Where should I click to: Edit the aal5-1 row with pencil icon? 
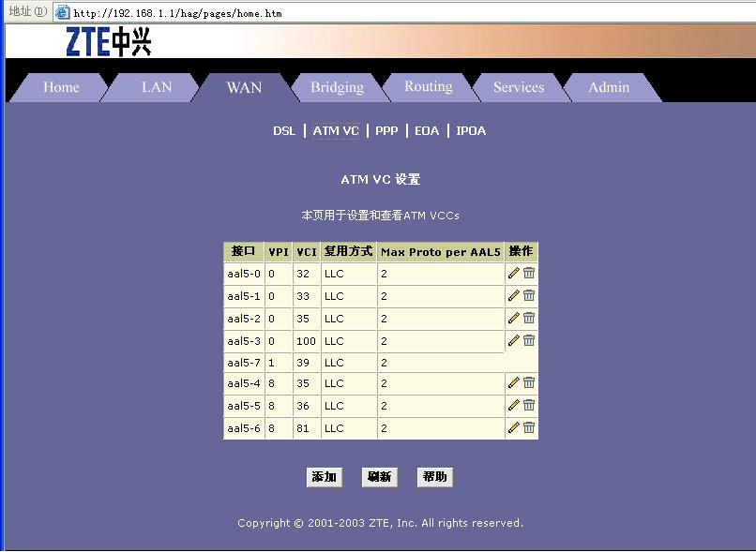pyautogui.click(x=513, y=295)
